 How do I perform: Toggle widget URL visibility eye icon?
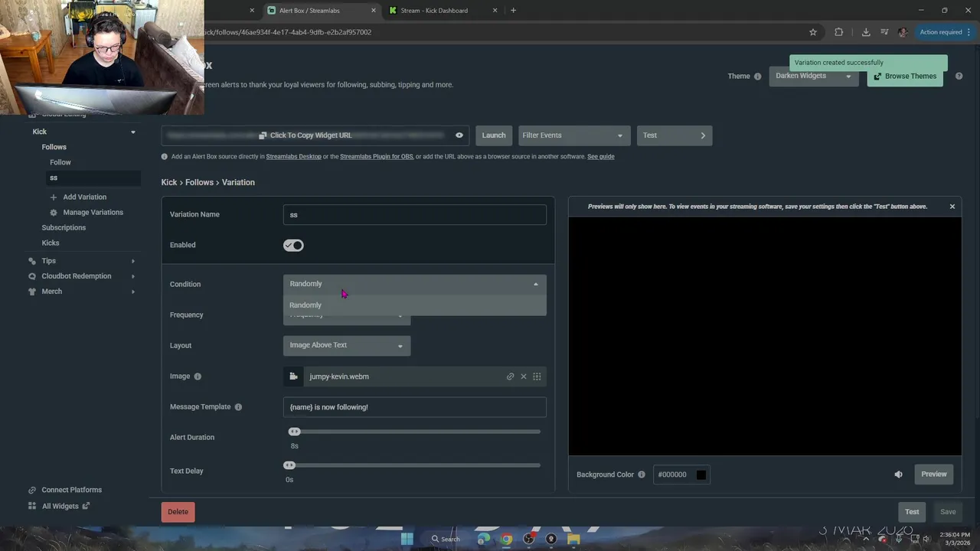[x=459, y=135]
